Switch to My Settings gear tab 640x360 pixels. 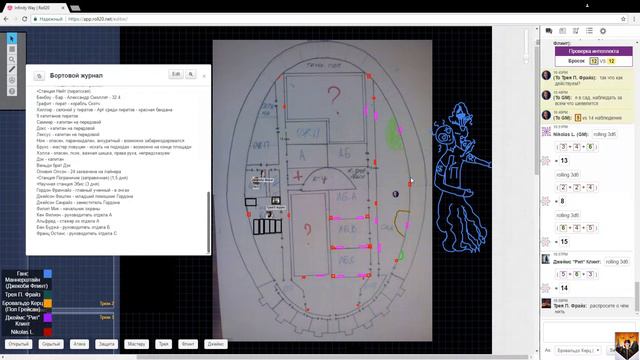(603, 31)
